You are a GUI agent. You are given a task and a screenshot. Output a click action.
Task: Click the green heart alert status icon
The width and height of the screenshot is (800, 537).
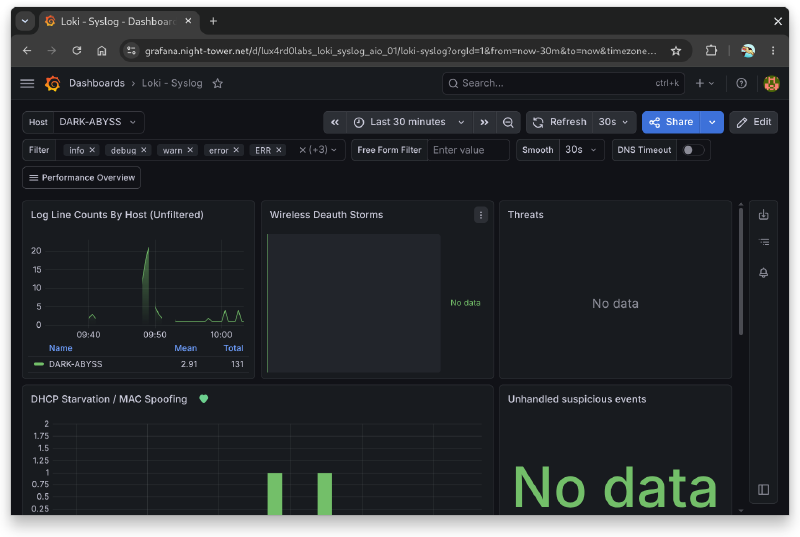(x=204, y=399)
